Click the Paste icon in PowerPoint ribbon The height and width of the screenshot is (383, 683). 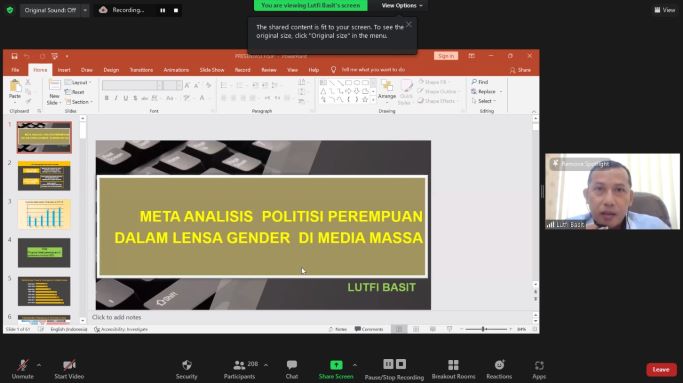point(15,86)
